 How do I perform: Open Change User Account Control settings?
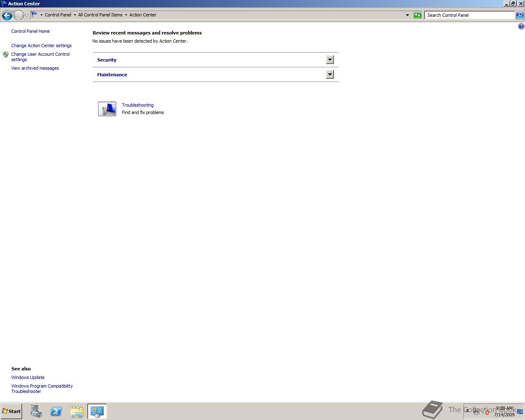coord(40,57)
